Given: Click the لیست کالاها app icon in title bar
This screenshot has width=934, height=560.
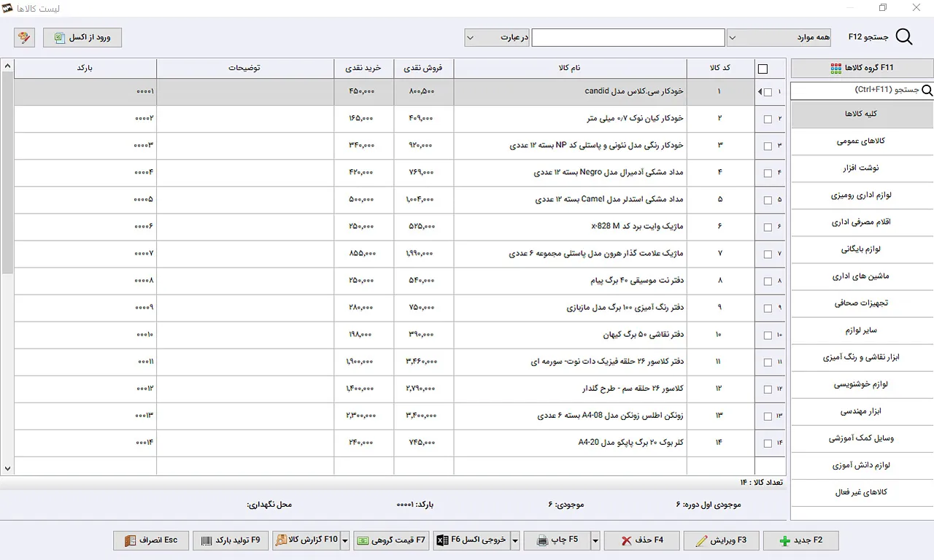Looking at the screenshot, I should pos(8,8).
